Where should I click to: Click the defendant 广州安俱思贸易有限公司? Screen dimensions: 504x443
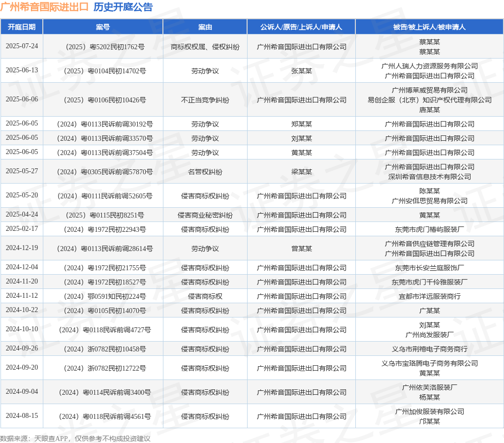click(429, 201)
